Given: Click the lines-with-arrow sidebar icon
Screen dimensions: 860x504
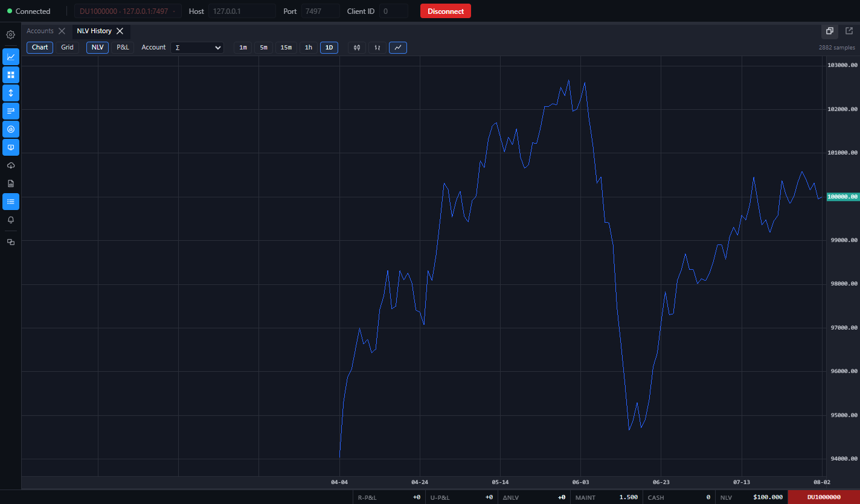Looking at the screenshot, I should coord(11,111).
